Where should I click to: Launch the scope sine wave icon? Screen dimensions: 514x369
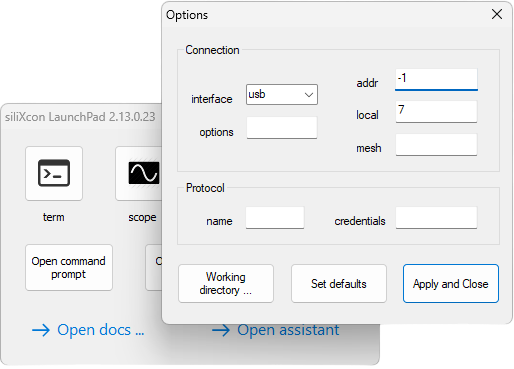139,173
